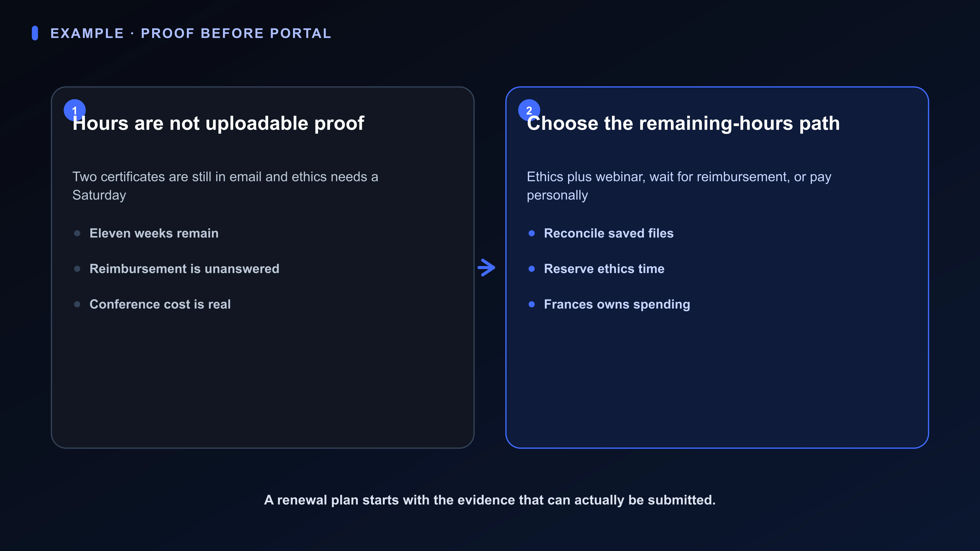Click Reimbursement is unanswered bullet text

185,269
